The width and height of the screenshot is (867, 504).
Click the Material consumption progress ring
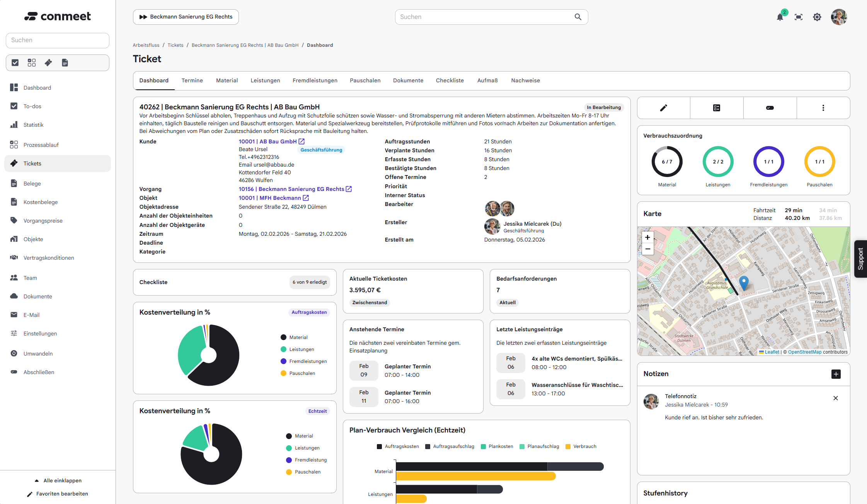[667, 162]
